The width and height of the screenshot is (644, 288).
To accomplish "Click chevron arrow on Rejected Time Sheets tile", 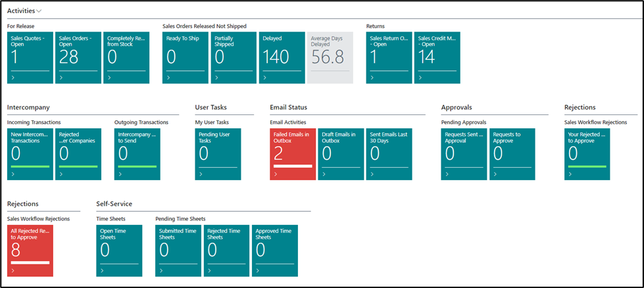I will [209, 271].
